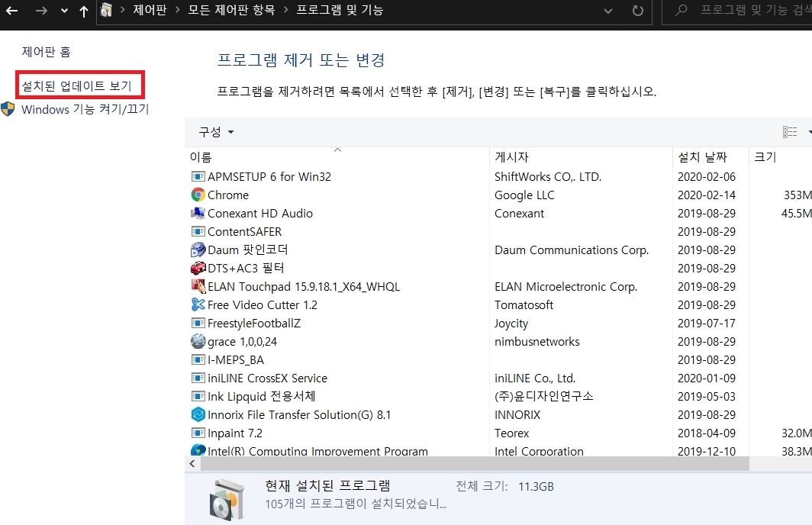Select the FreestyleFootballZ icon

[x=198, y=323]
